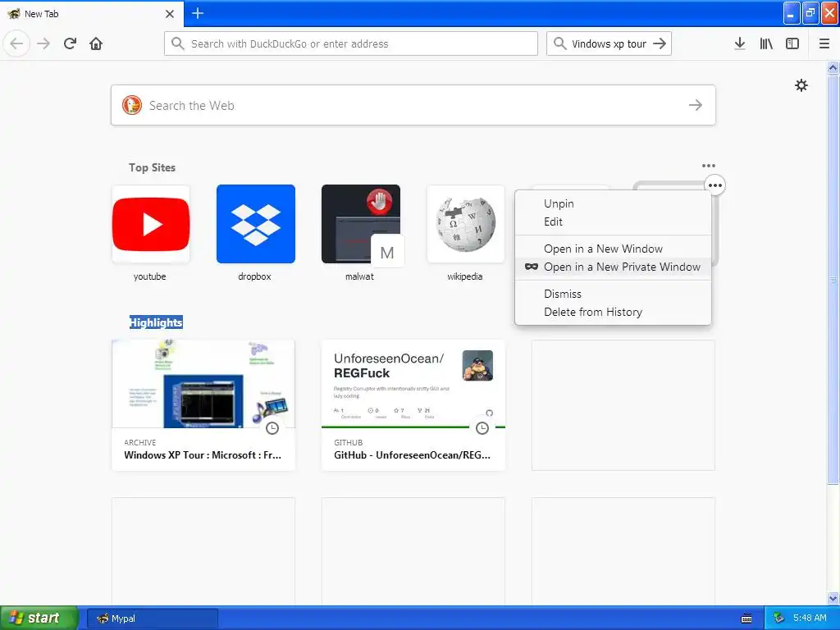Reload the current page

[70, 43]
